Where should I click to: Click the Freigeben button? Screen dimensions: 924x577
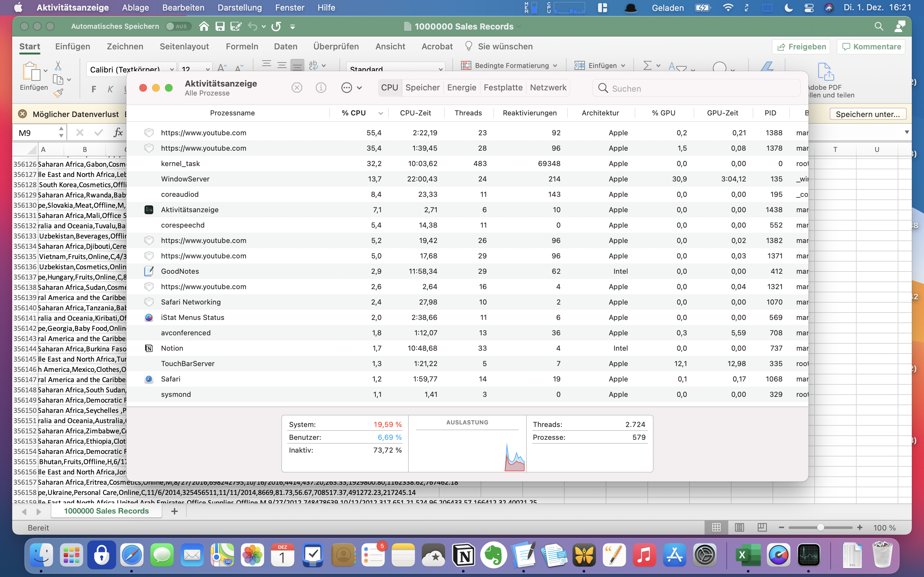point(801,46)
